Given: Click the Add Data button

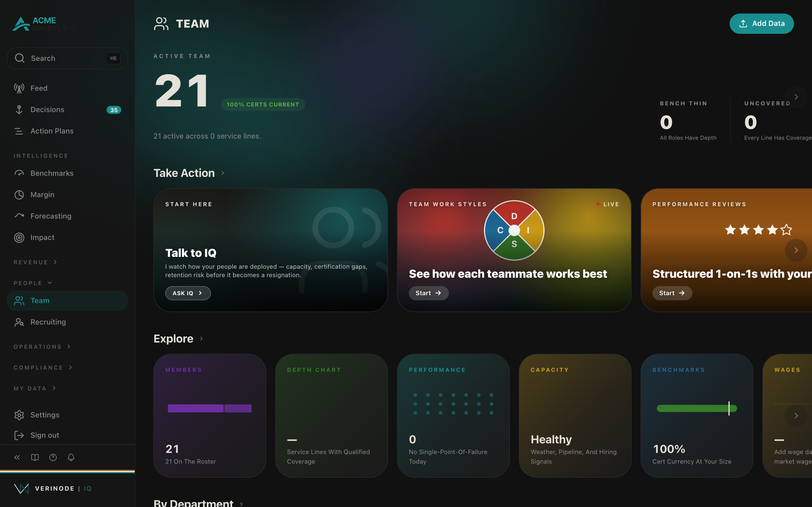Looking at the screenshot, I should pyautogui.click(x=761, y=23).
